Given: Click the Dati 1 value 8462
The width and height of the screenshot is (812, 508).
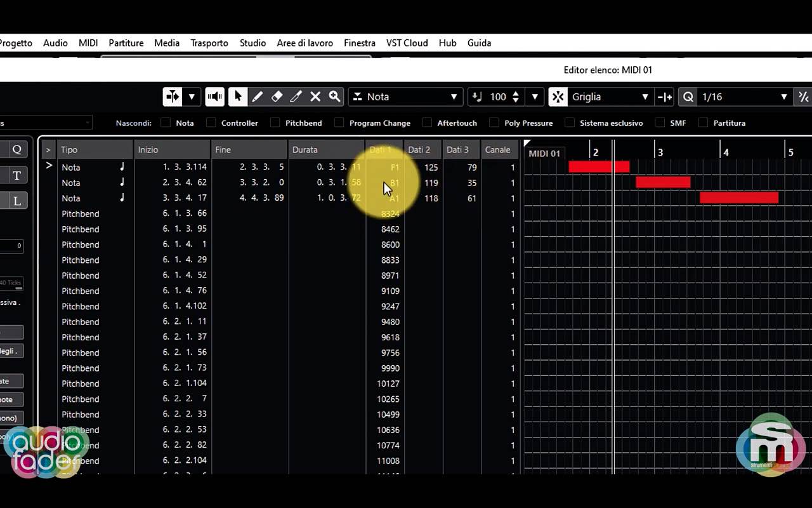Looking at the screenshot, I should 390,229.
